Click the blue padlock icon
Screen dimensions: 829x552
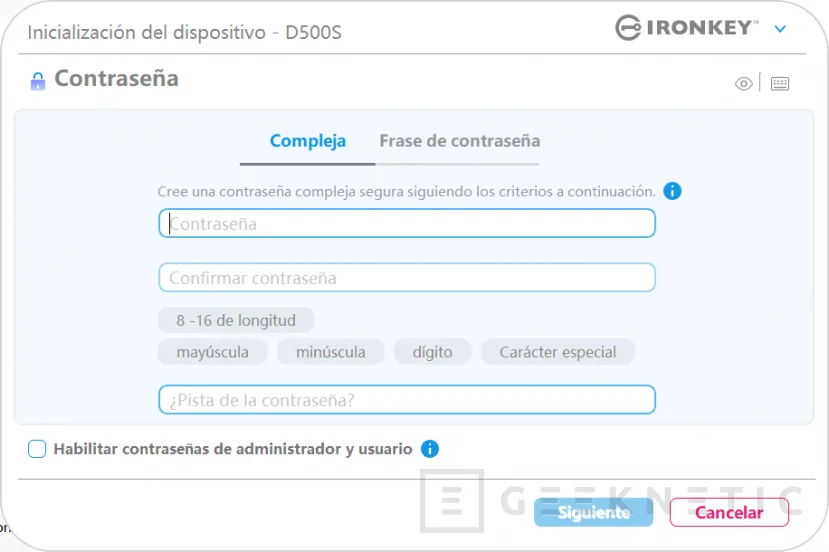point(38,81)
